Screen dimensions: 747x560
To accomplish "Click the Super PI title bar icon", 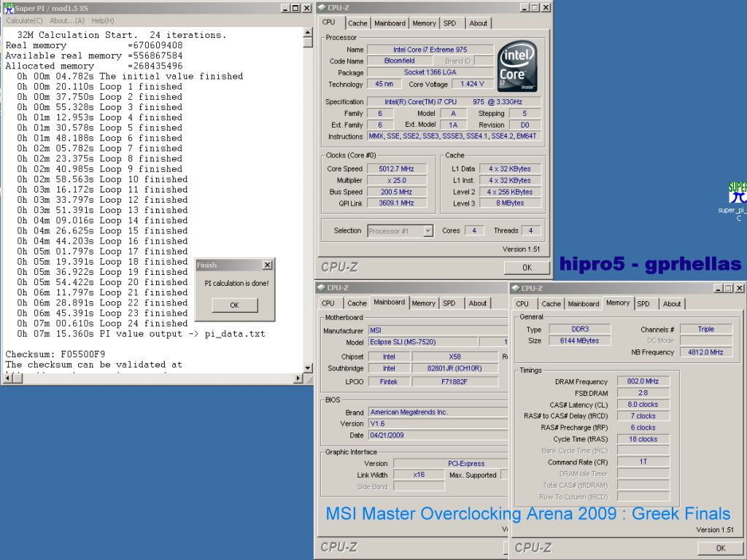I will 8,8.
